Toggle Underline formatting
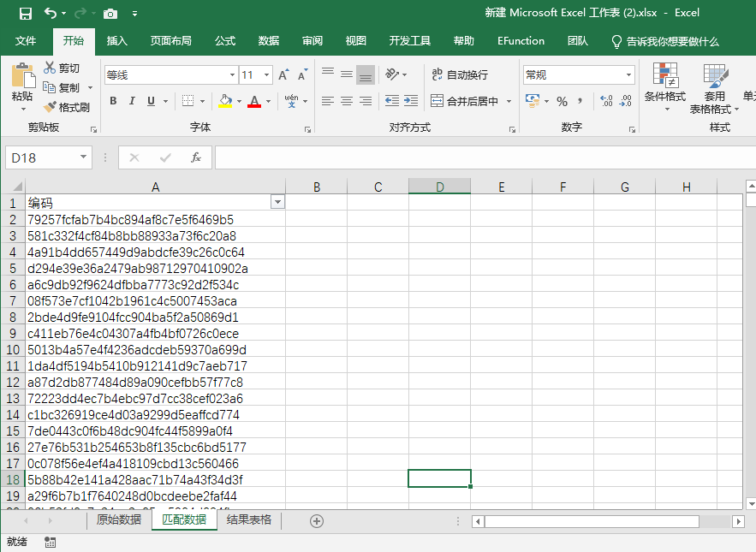Viewport: 756px width, 552px height. (x=151, y=101)
